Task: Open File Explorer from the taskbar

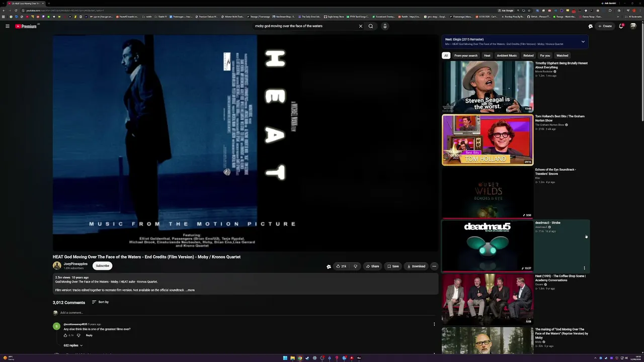Action: pos(292,358)
